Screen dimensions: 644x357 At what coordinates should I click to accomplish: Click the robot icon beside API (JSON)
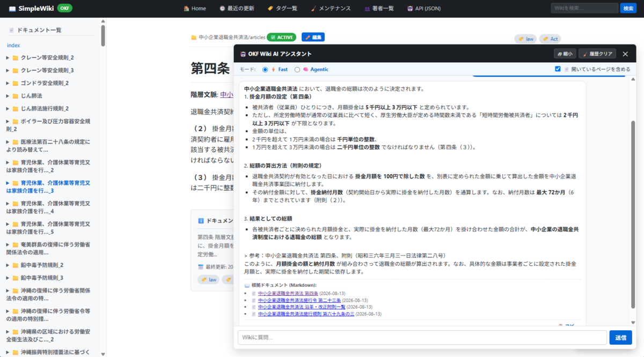(x=410, y=9)
